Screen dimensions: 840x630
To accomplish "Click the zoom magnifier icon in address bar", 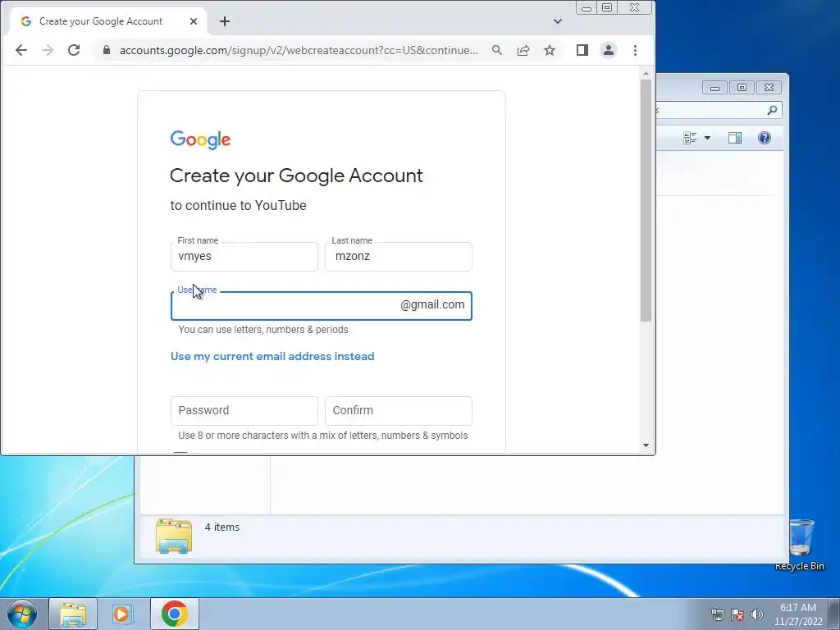I will 497,50.
